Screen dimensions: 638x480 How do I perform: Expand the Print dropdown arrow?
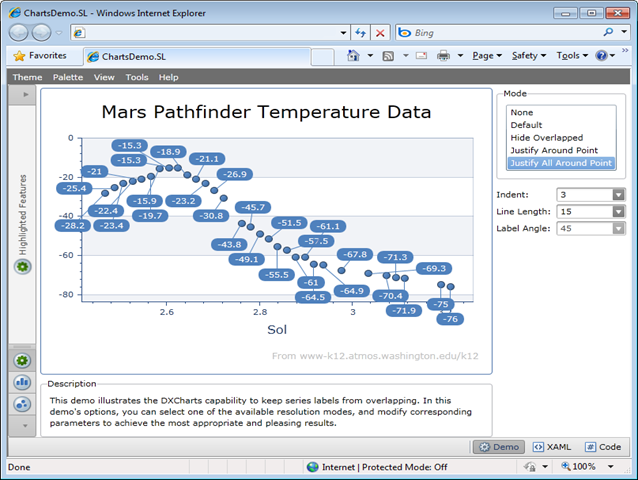tap(461, 56)
